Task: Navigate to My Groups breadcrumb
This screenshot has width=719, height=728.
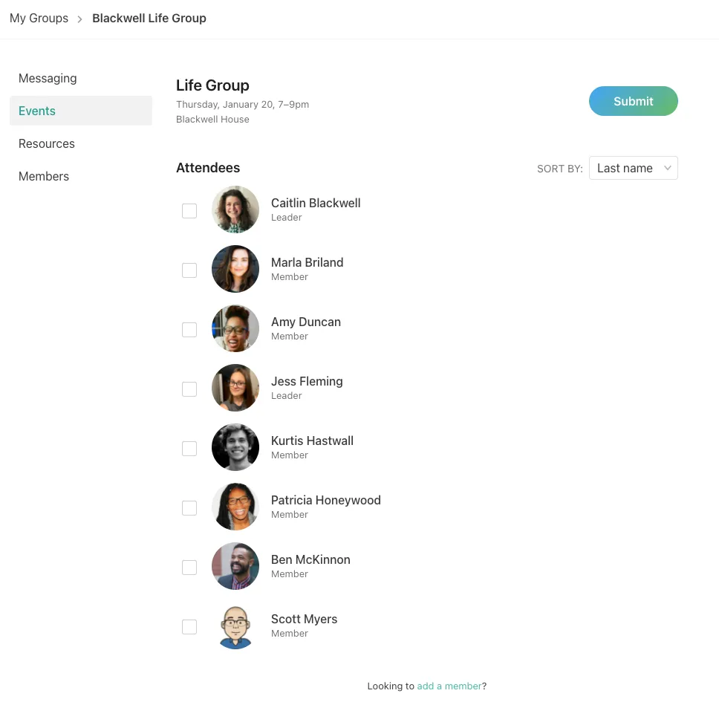Action: [39, 19]
